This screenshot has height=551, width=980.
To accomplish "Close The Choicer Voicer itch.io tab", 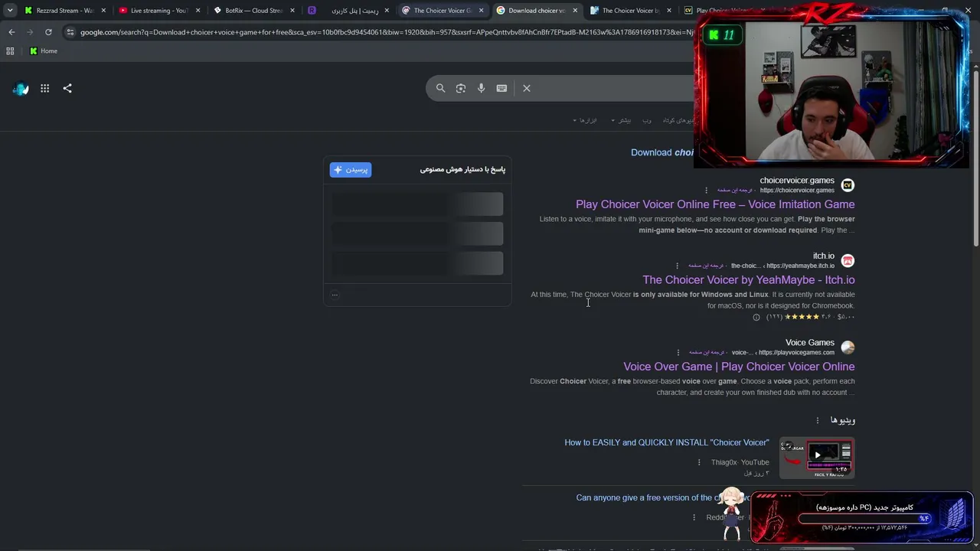I will (x=669, y=11).
